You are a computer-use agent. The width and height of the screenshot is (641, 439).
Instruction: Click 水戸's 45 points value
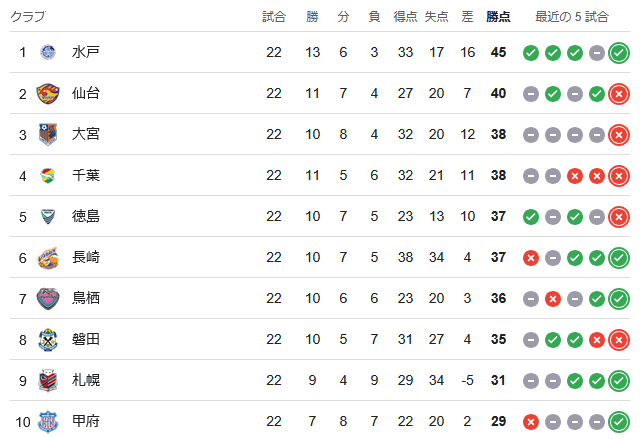(x=499, y=52)
